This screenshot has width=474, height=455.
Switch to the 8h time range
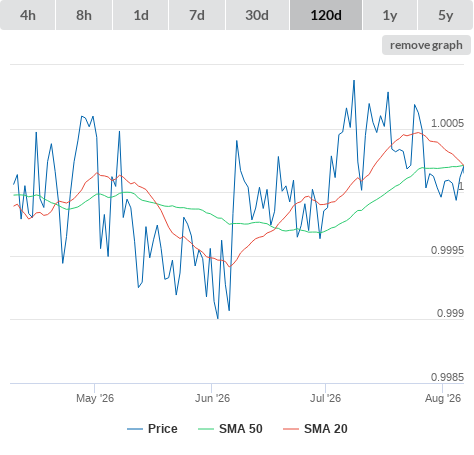(84, 15)
